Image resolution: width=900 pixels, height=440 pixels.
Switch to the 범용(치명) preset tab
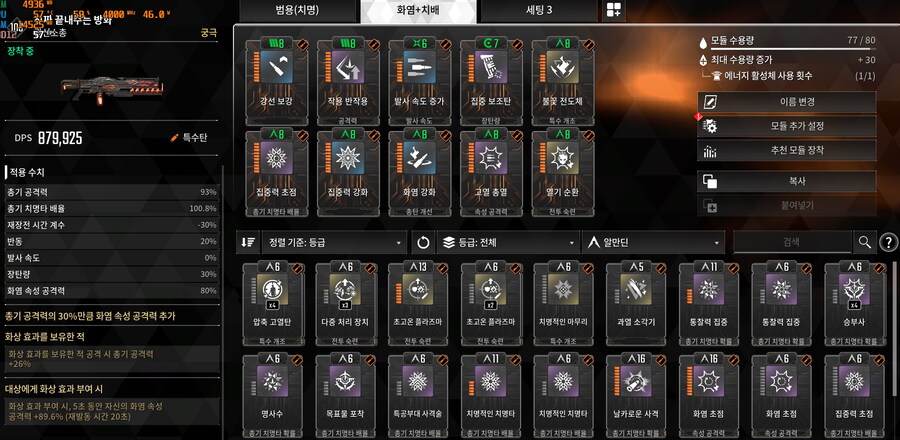[x=297, y=10]
